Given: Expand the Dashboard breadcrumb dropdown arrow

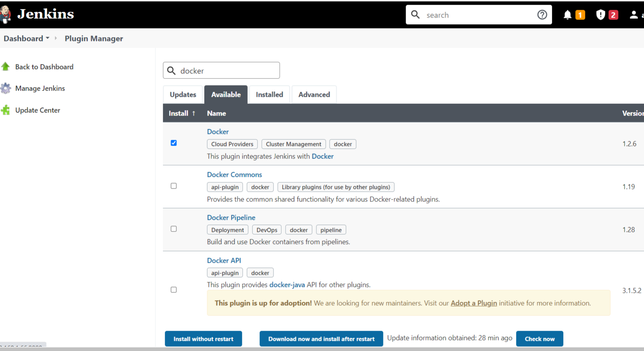Looking at the screenshot, I should 48,38.
